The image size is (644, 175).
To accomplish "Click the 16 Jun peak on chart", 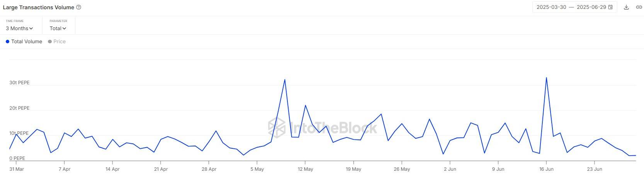I will click(546, 78).
